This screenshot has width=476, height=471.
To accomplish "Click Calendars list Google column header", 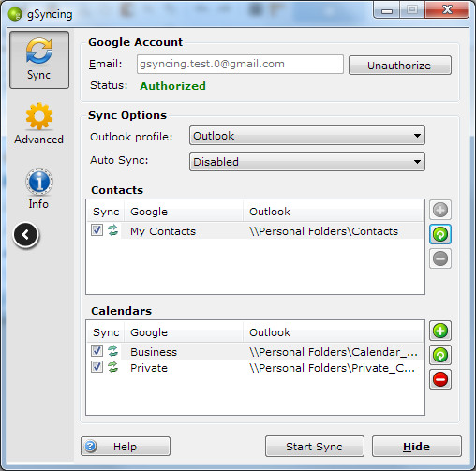I will pos(184,332).
